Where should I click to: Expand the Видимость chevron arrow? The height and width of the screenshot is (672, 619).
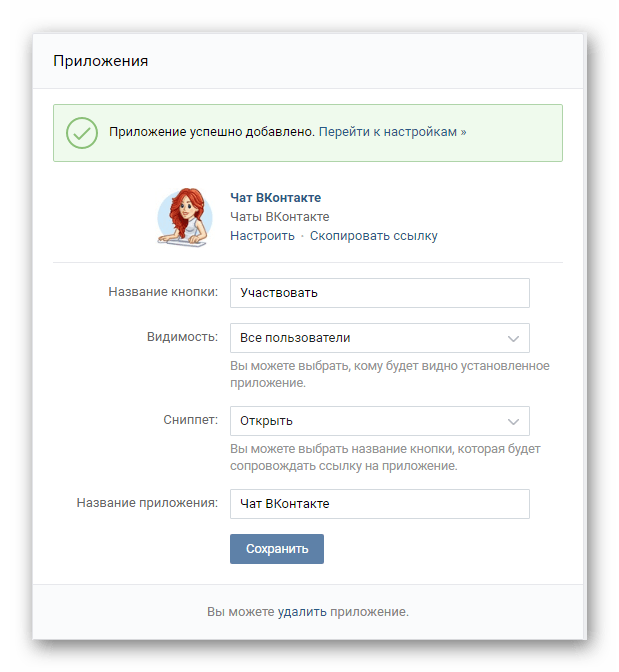pyautogui.click(x=513, y=339)
